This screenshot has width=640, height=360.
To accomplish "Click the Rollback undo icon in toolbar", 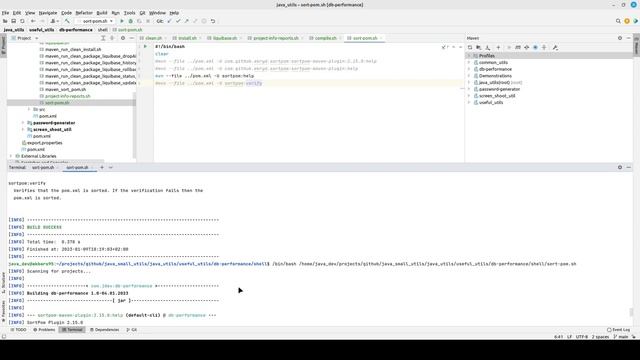I will [x=213, y=21].
